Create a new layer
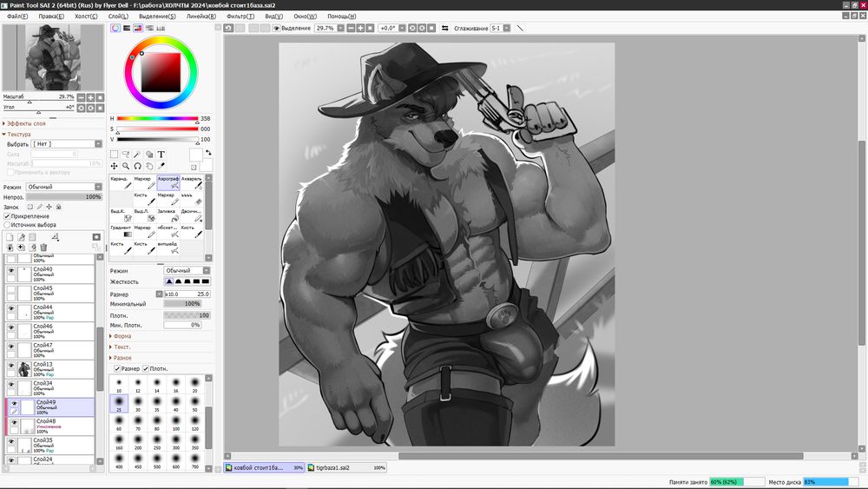The width and height of the screenshot is (868, 489). click(x=10, y=237)
